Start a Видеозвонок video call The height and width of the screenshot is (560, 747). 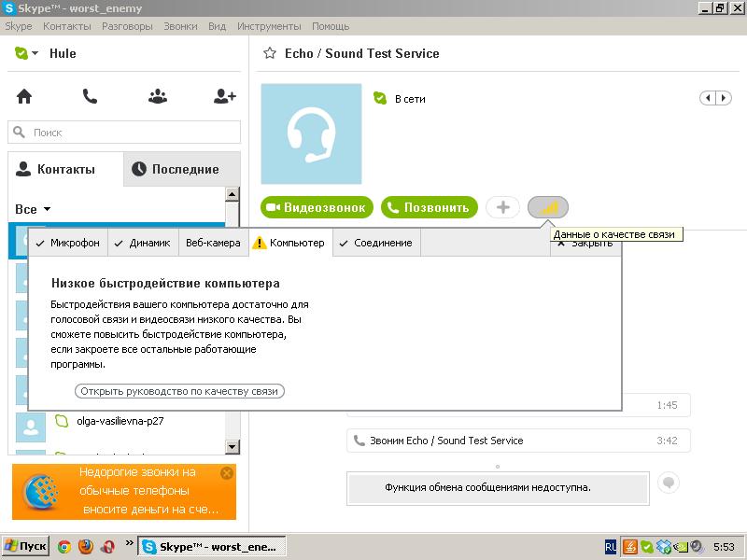click(317, 207)
